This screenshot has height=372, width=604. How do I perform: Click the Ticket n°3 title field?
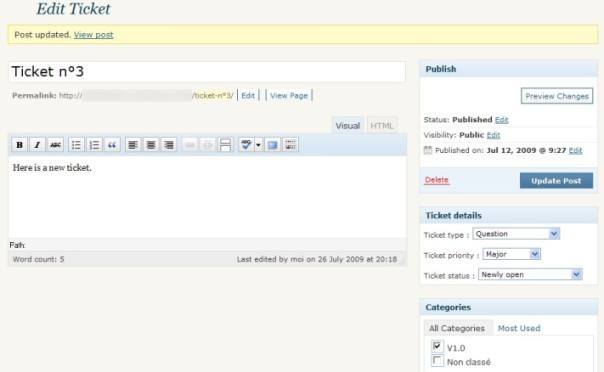point(207,72)
